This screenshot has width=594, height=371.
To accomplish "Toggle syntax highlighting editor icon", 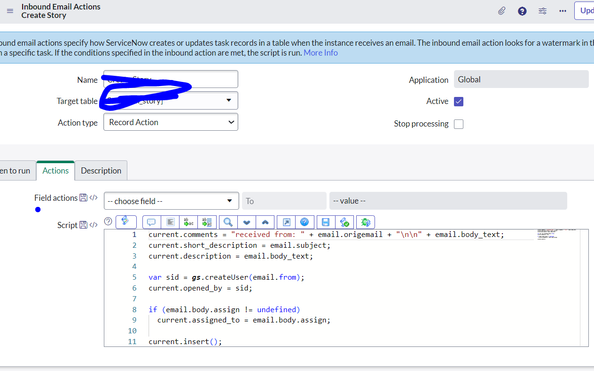I will click(x=126, y=222).
